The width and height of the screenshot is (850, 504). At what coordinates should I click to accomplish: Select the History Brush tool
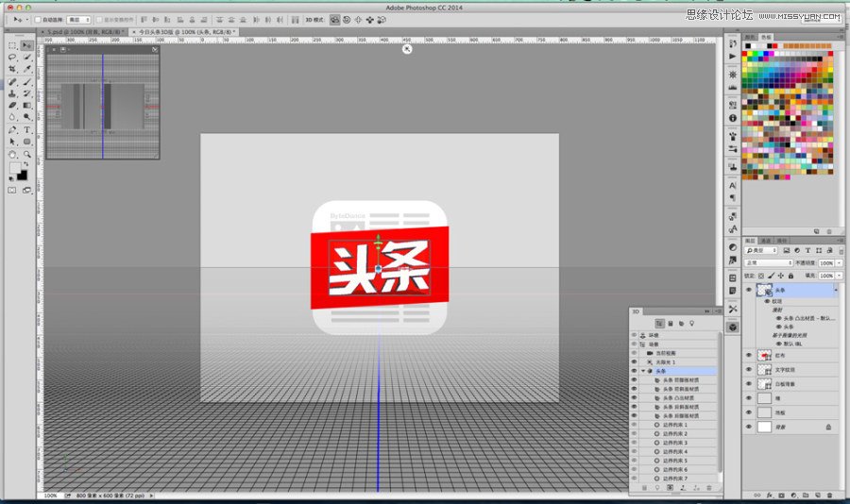(x=26, y=93)
